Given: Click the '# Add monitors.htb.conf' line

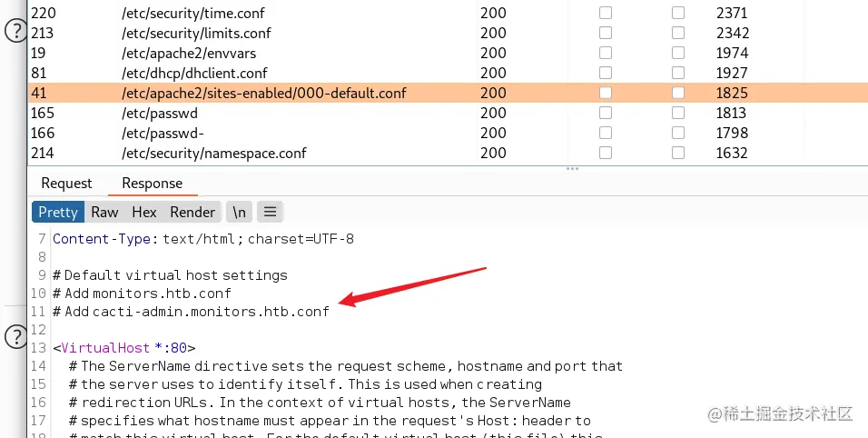Looking at the screenshot, I should click(142, 293).
